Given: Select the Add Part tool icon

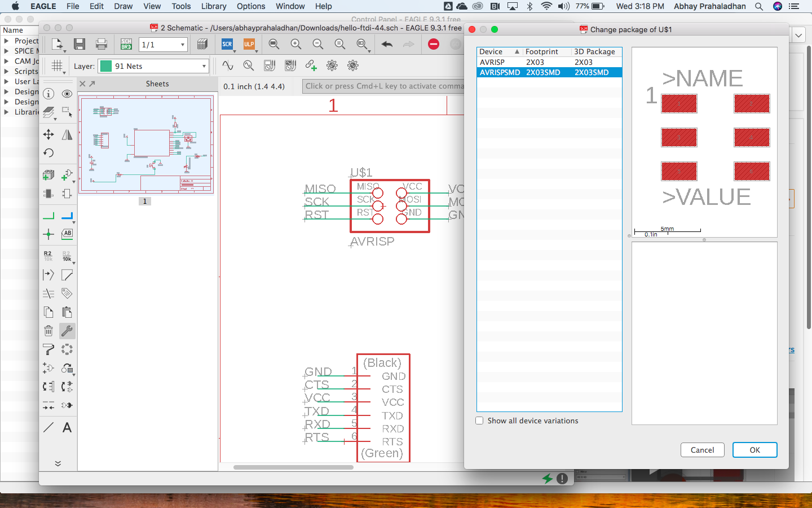Looking at the screenshot, I should point(67,175).
